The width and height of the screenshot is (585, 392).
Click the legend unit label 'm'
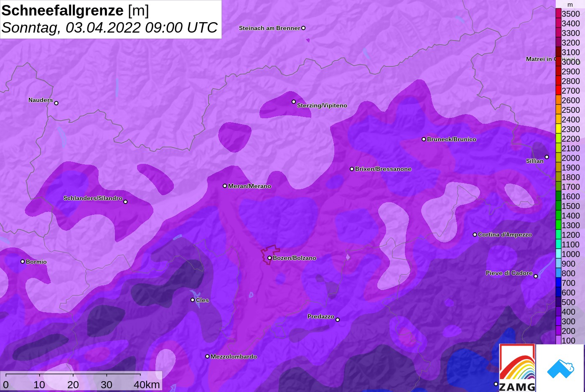(570, 5)
